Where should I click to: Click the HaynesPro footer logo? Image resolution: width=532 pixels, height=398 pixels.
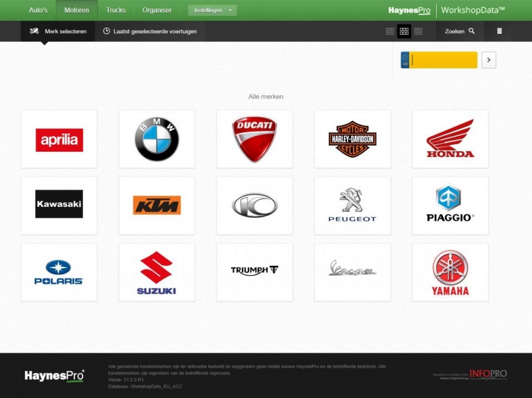click(x=54, y=376)
